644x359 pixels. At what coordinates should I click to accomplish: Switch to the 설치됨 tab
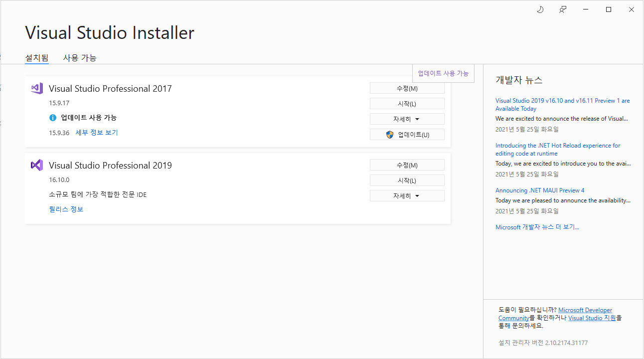coord(37,58)
